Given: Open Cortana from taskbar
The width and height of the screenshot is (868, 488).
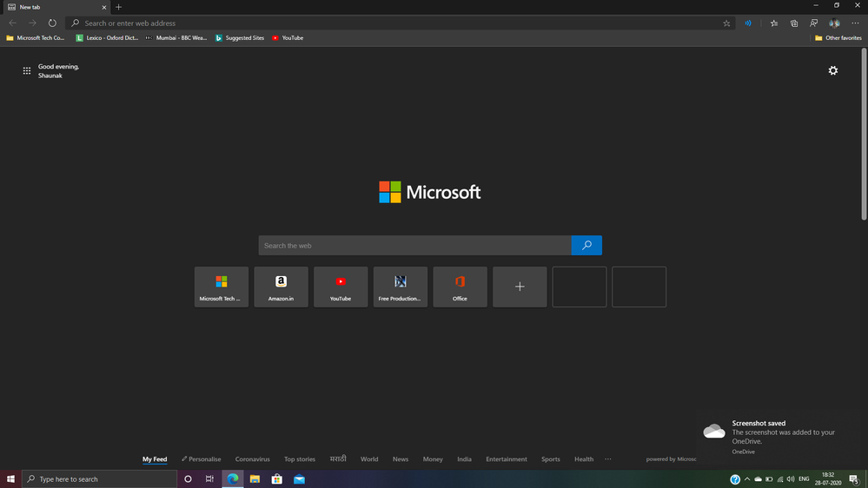Looking at the screenshot, I should (x=188, y=479).
